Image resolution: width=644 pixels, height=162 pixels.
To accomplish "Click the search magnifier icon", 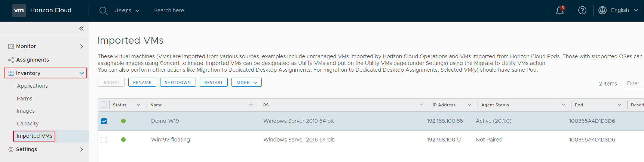I will tap(103, 11).
